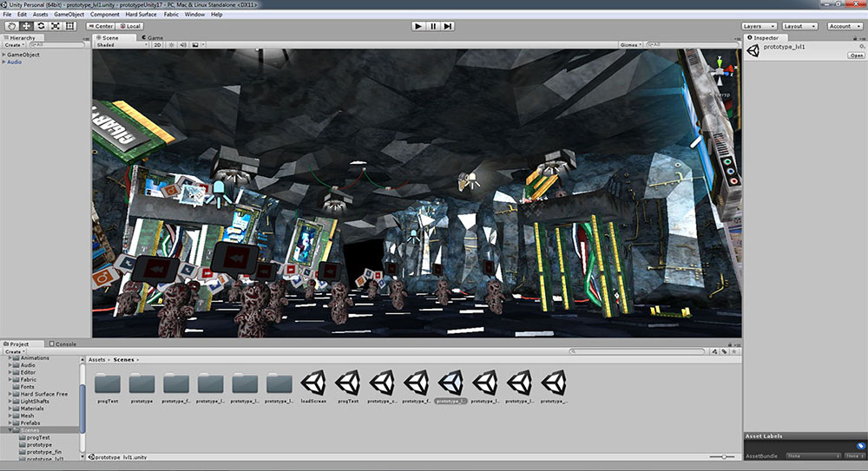Select the Rect transform tool
Screen dimensions: 868x471
69,26
